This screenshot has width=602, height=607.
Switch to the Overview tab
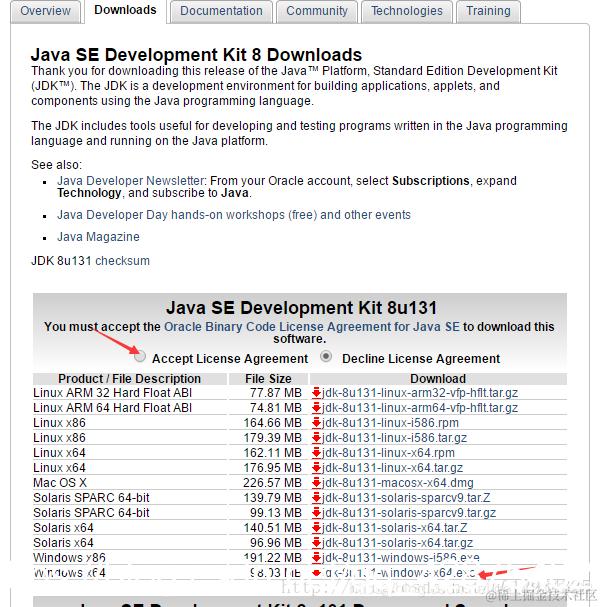pyautogui.click(x=45, y=11)
